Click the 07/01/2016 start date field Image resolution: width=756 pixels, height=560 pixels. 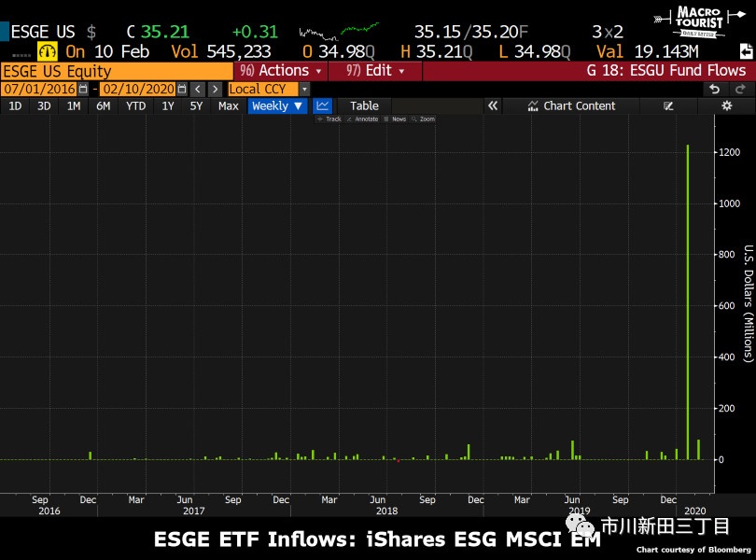pos(39,89)
